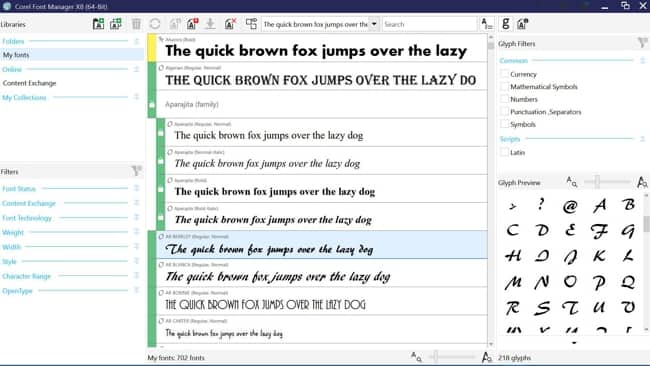Viewport: 650px width, 366px height.
Task: Adjust the Glyph Preview size slider
Action: click(597, 182)
